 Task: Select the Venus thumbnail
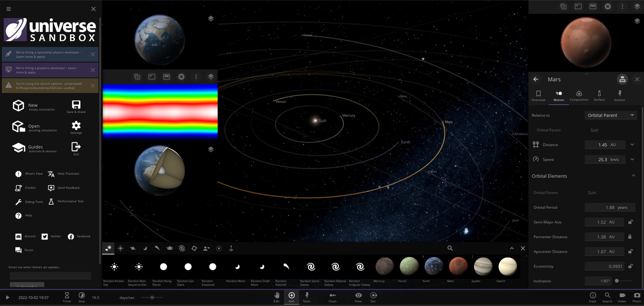point(409,266)
